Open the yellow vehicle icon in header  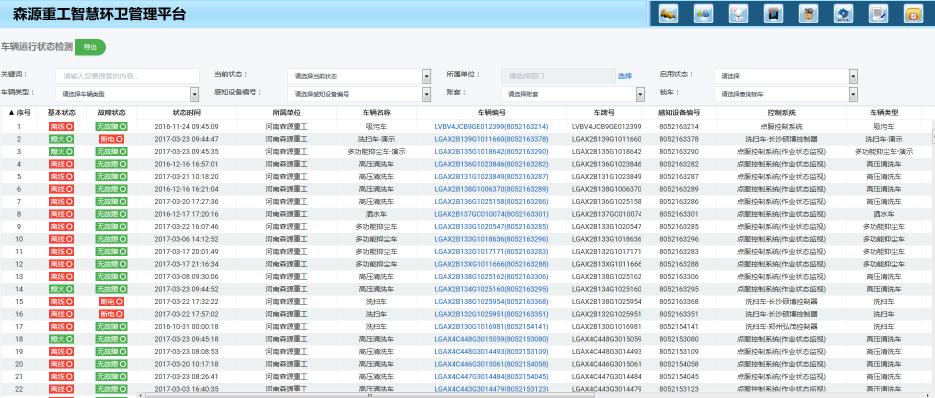coord(668,14)
